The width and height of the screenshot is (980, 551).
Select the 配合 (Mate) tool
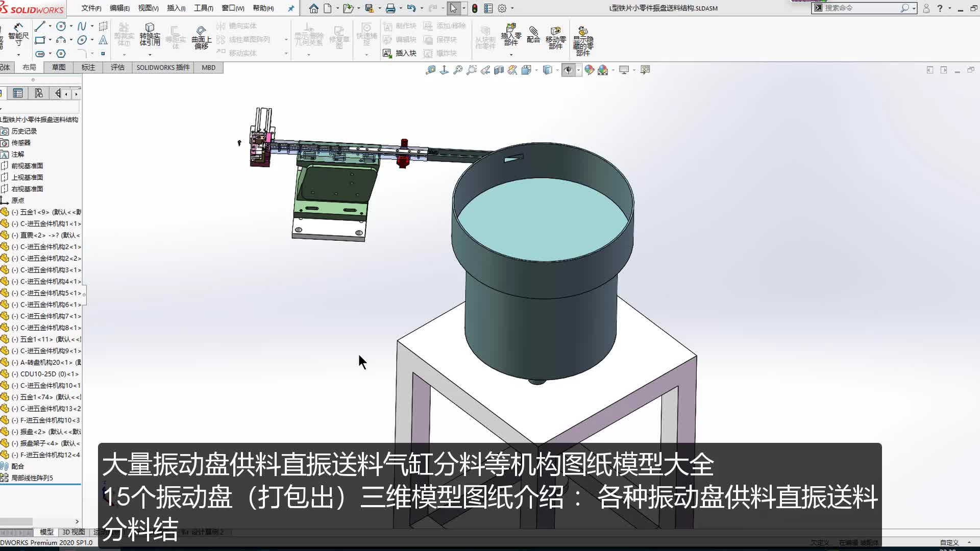click(x=532, y=36)
